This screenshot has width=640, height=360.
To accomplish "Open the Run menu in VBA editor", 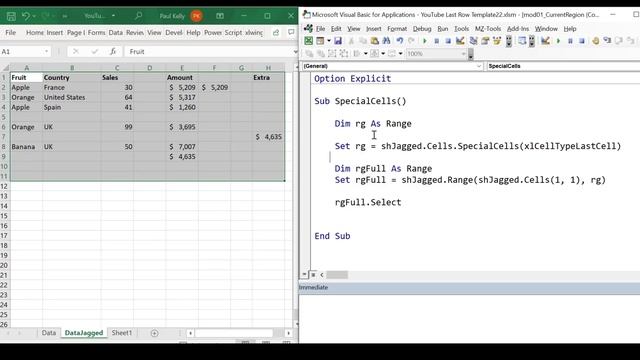I will [442, 29].
